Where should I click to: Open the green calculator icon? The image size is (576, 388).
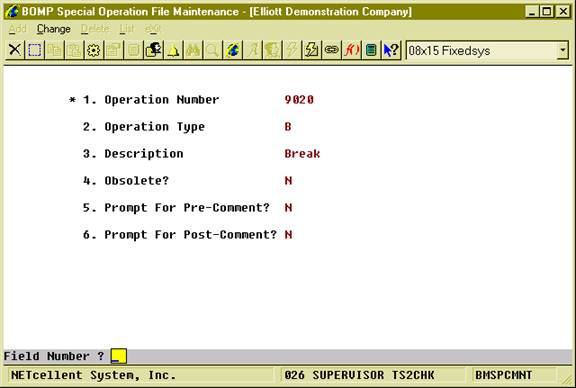point(371,50)
